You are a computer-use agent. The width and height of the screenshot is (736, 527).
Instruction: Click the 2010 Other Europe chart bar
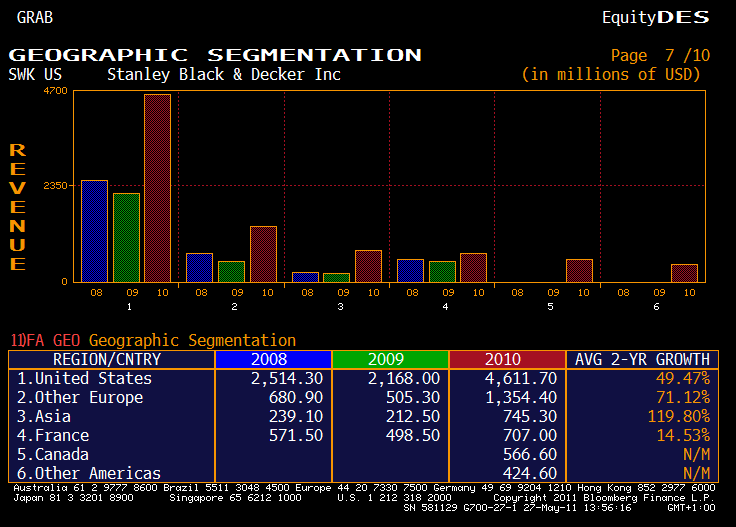tap(263, 254)
